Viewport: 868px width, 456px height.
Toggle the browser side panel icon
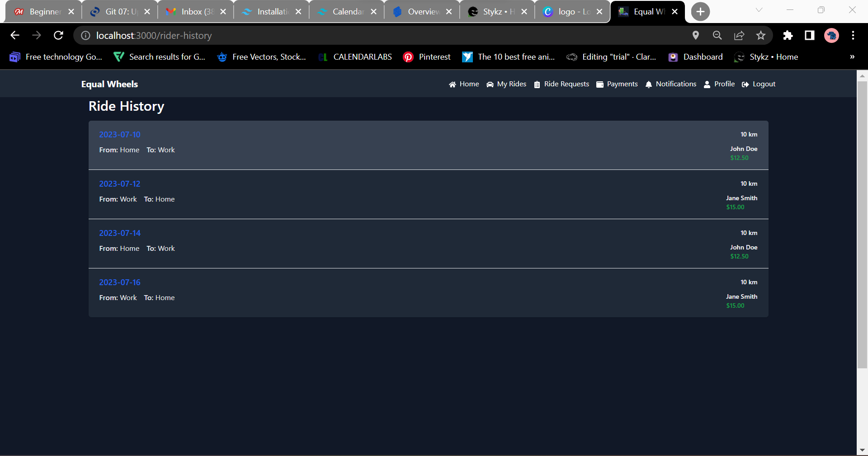pos(810,35)
